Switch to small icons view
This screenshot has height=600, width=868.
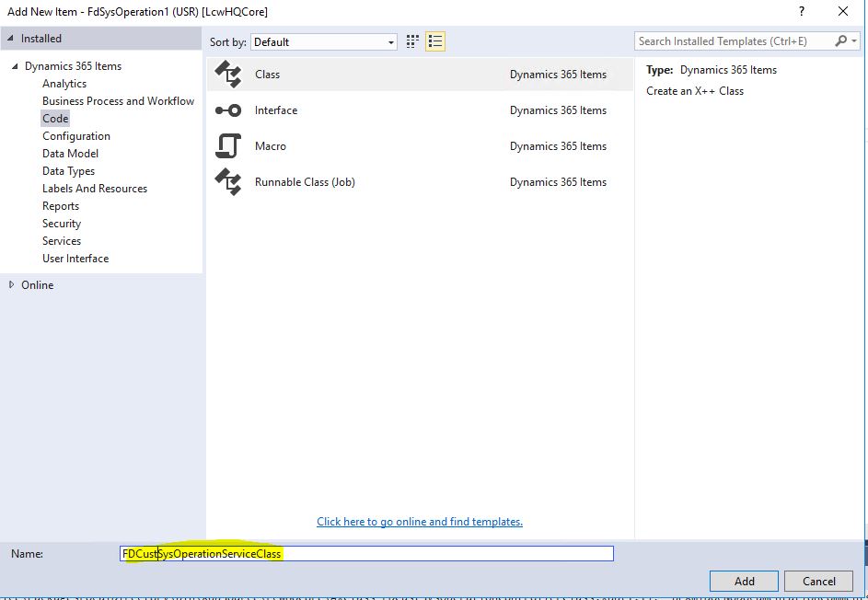point(412,41)
